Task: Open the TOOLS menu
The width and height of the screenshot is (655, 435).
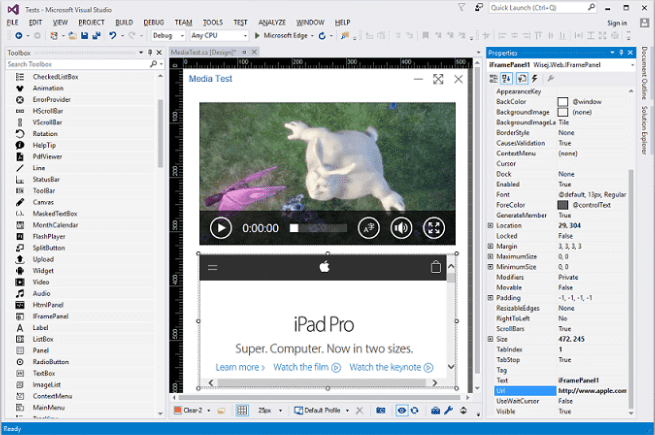Action: pyautogui.click(x=213, y=23)
